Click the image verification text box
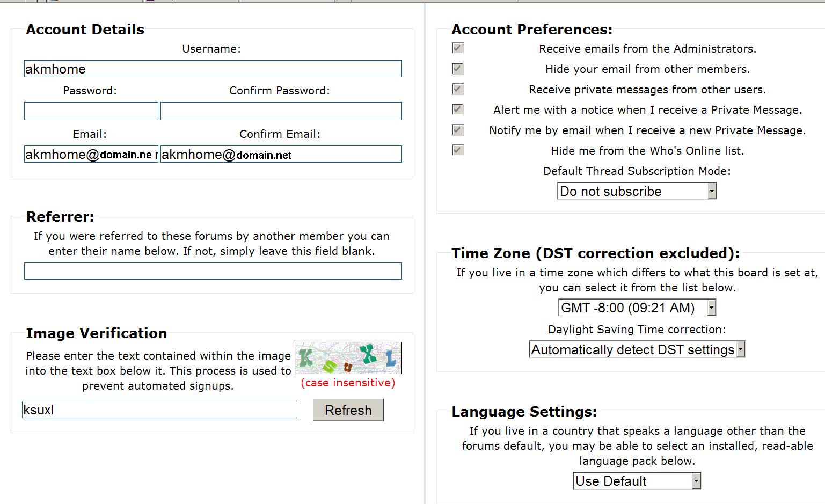 click(x=159, y=410)
